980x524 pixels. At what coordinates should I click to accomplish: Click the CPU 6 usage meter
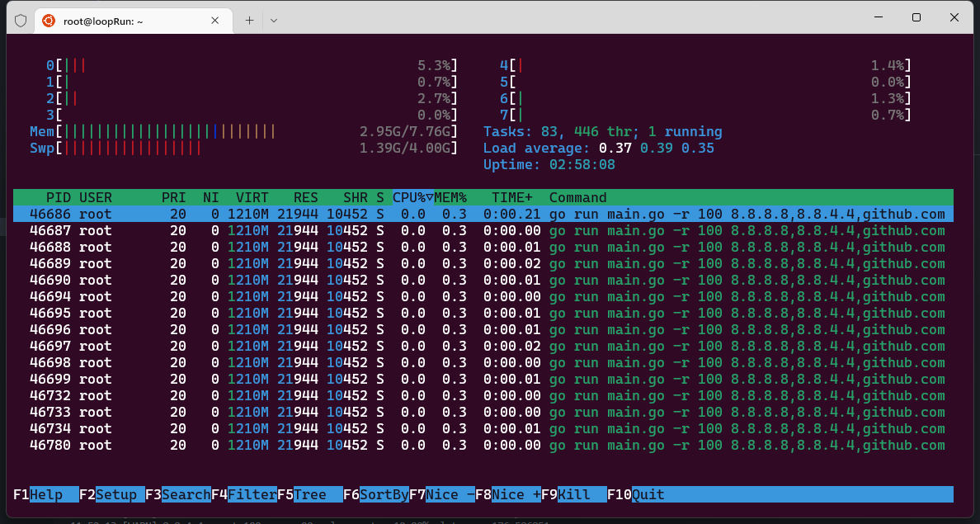[x=705, y=99]
